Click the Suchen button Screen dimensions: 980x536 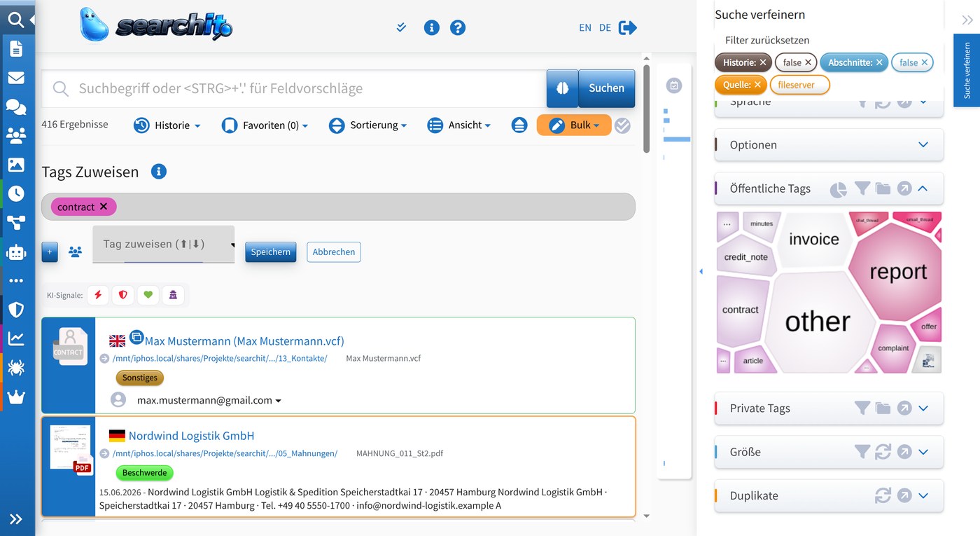click(607, 88)
